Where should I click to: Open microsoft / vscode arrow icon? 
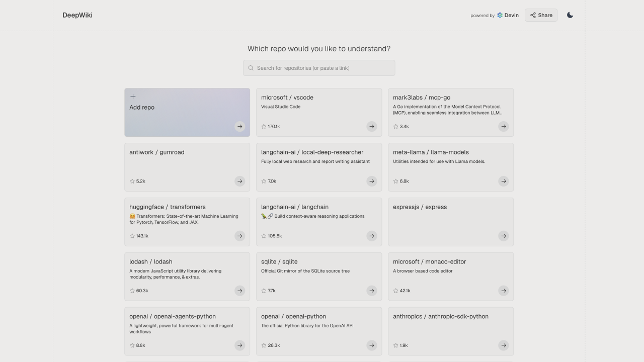pos(372,127)
